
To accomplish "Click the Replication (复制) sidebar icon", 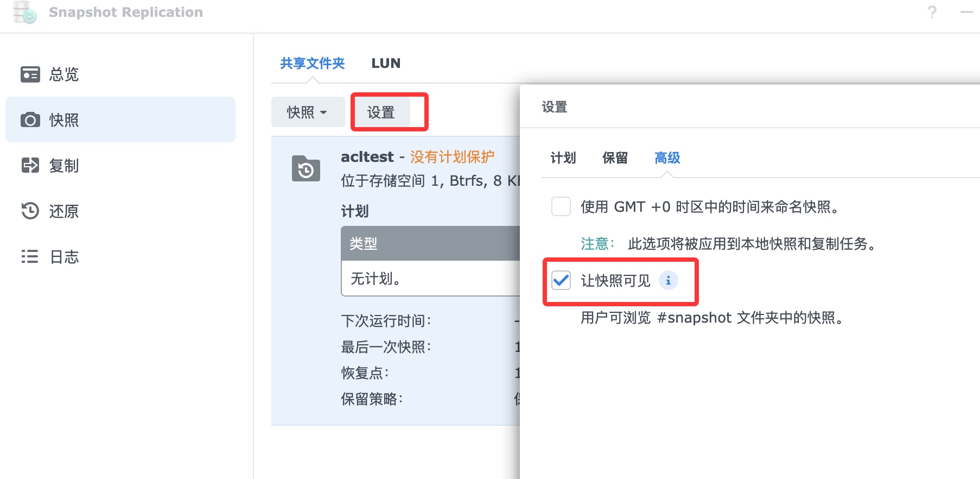I will point(30,165).
